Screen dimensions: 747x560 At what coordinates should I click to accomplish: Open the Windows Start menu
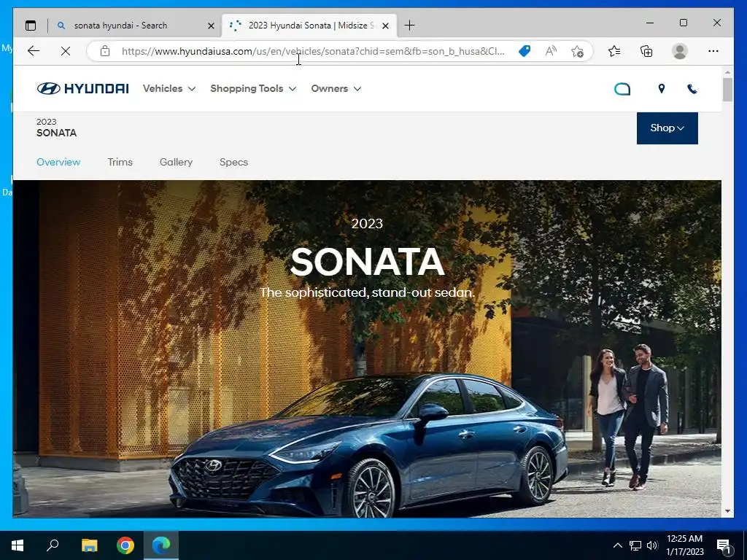(x=18, y=545)
